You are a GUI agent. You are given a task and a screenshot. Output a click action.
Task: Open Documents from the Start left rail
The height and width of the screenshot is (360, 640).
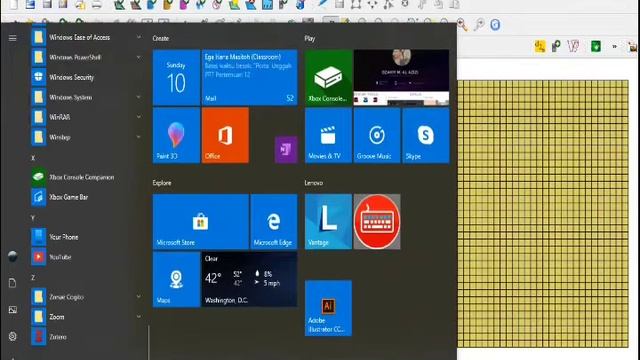tap(13, 283)
